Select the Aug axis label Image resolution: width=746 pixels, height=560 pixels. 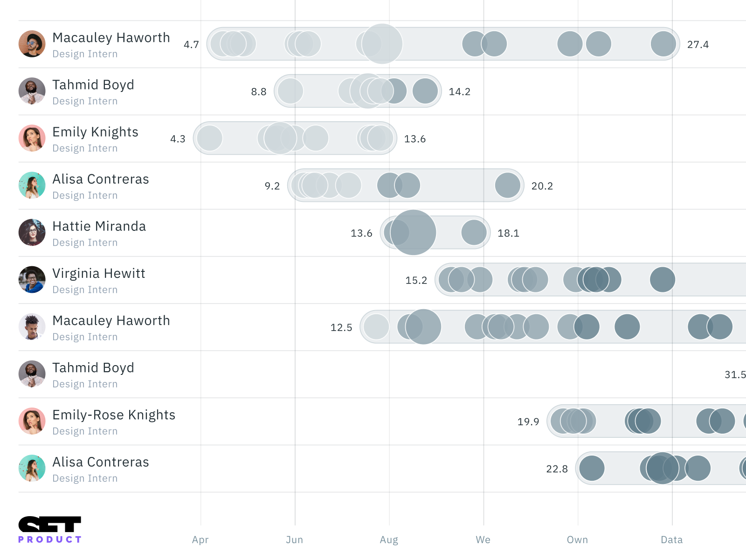[389, 540]
